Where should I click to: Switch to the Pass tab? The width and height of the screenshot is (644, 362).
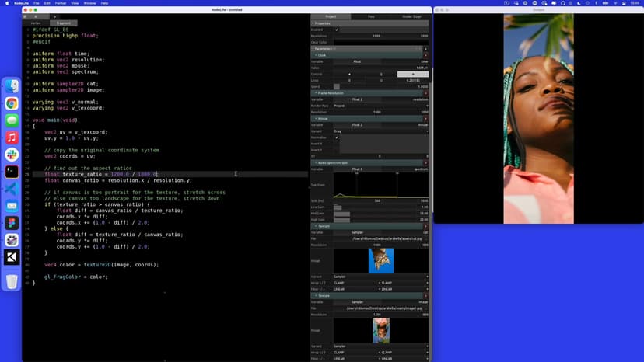(x=370, y=16)
